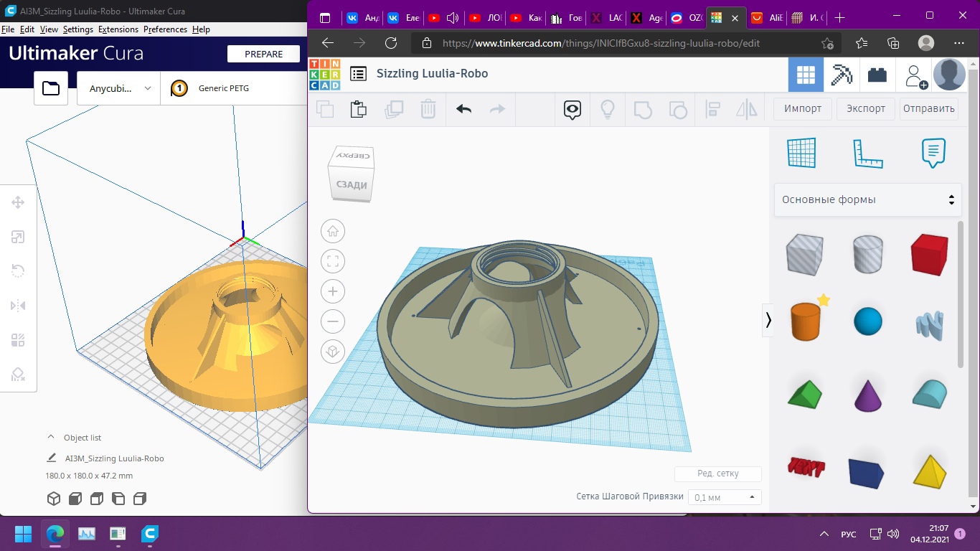Open the Extensions menu in Cura
The width and height of the screenshot is (980, 551).
118,29
